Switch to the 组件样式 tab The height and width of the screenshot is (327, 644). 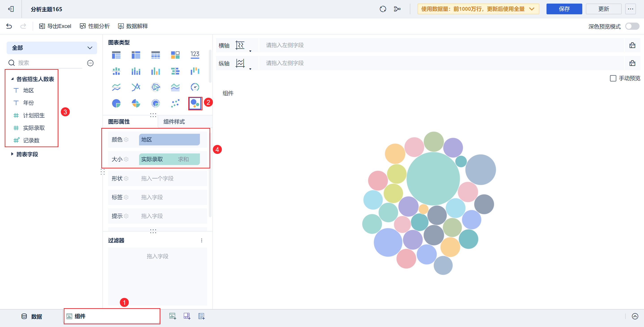[174, 122]
